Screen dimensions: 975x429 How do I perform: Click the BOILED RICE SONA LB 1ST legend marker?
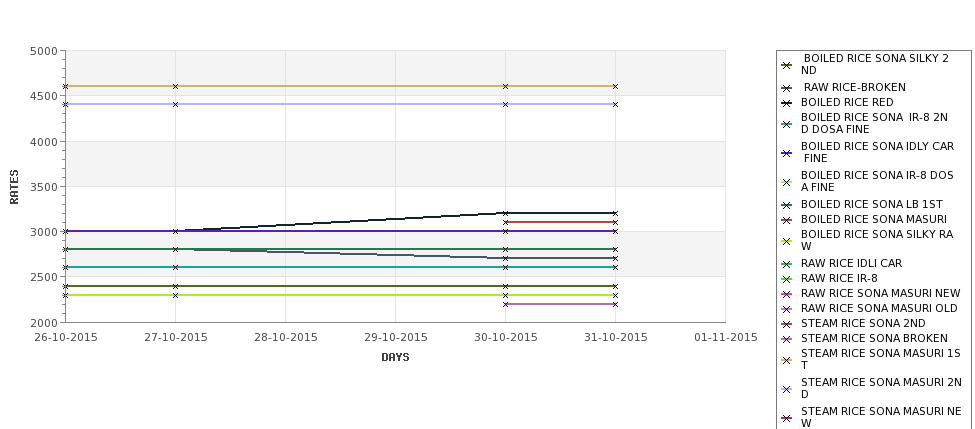click(787, 205)
